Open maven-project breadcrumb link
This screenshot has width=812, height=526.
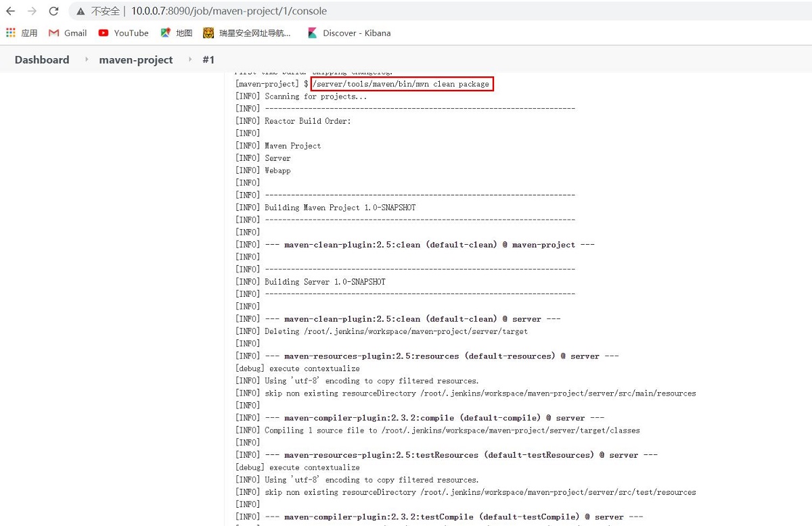136,59
